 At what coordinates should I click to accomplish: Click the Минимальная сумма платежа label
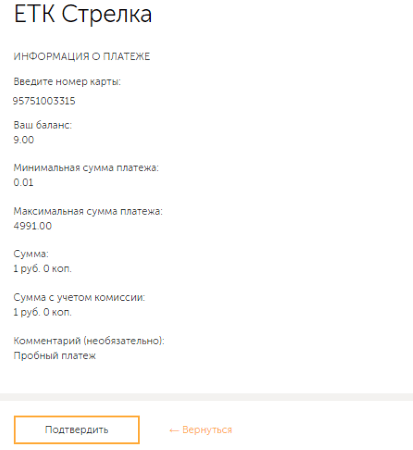tap(86, 167)
